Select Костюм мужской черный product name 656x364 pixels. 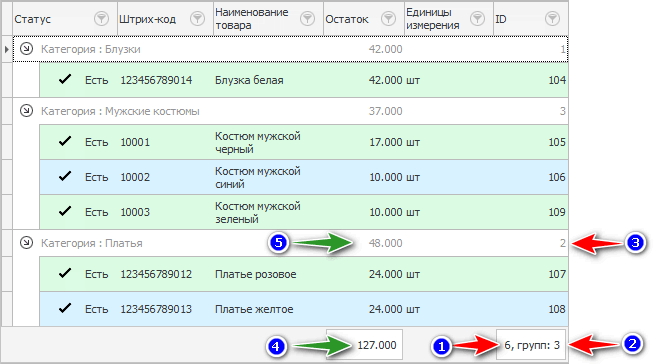point(258,142)
